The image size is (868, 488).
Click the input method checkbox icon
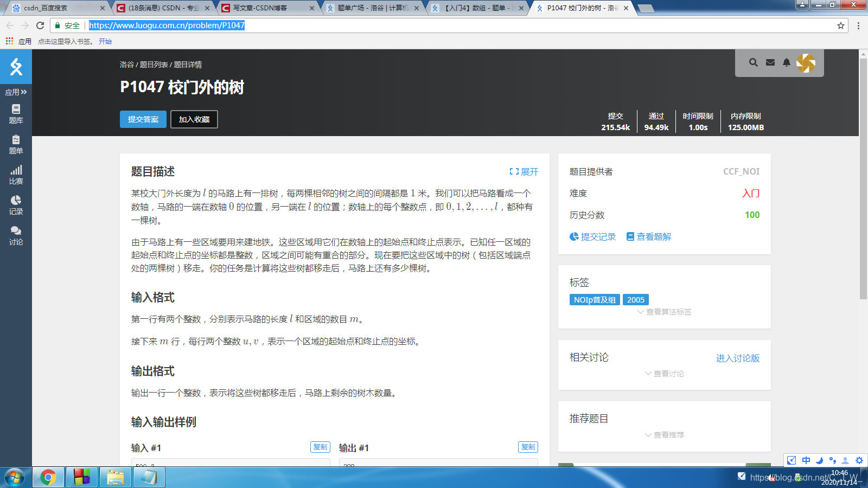[x=792, y=460]
